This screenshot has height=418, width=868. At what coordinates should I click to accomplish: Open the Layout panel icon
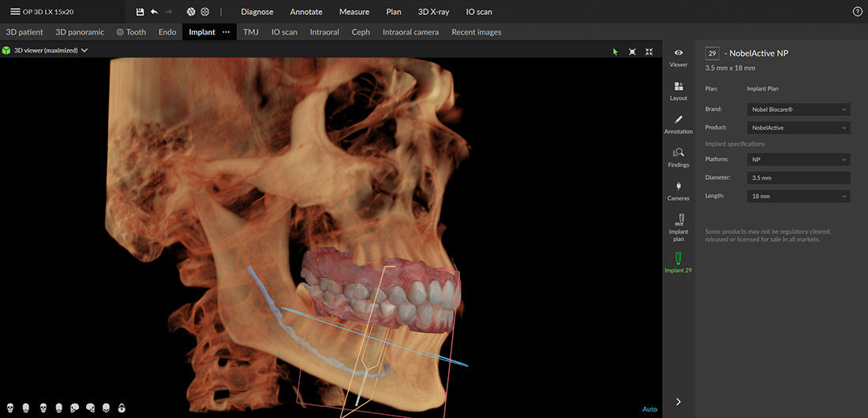(x=679, y=91)
